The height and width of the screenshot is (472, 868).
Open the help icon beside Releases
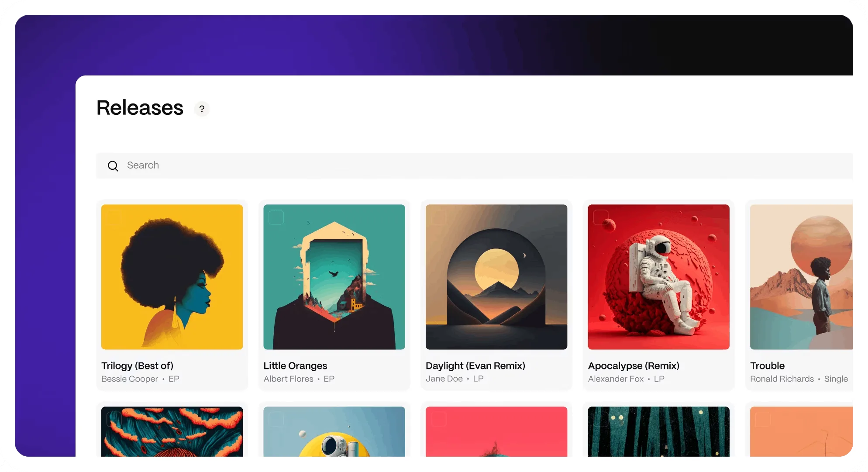[x=202, y=109]
